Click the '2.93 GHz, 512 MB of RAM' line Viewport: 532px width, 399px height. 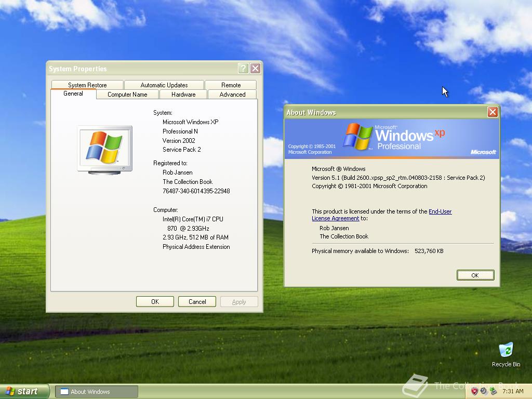195,237
